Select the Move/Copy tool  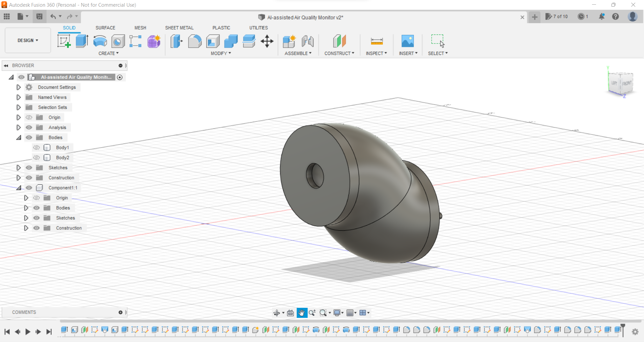(x=267, y=41)
